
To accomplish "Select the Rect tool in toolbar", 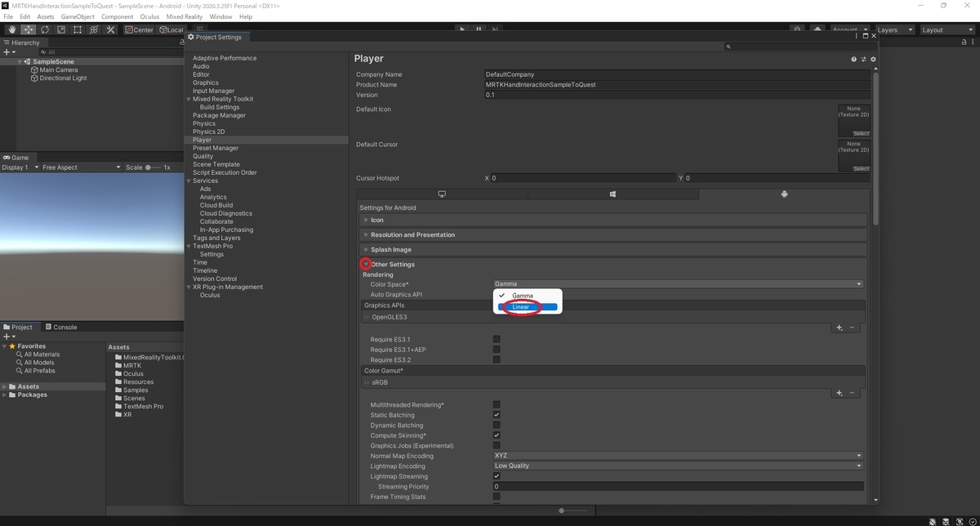I will coord(78,29).
